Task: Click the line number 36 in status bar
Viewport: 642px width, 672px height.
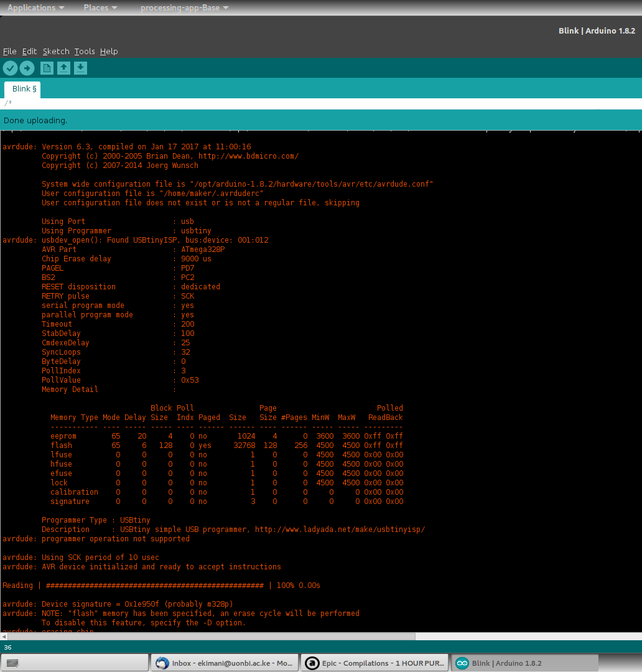Action: click(7, 648)
